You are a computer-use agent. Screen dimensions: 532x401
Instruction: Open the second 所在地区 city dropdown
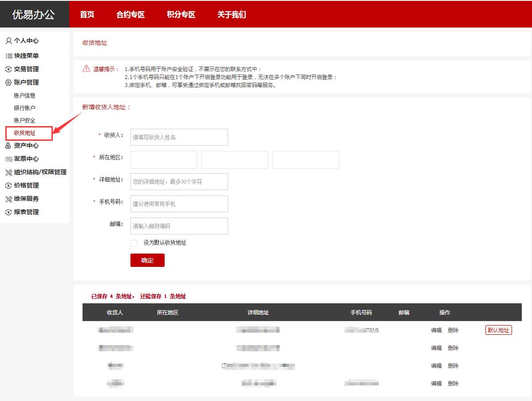235,160
